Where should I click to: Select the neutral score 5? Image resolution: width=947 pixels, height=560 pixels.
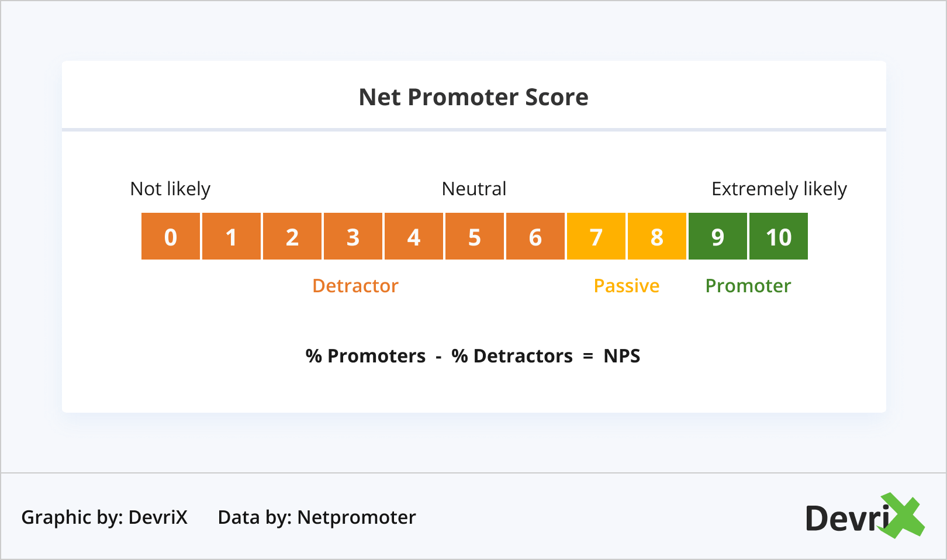point(475,236)
